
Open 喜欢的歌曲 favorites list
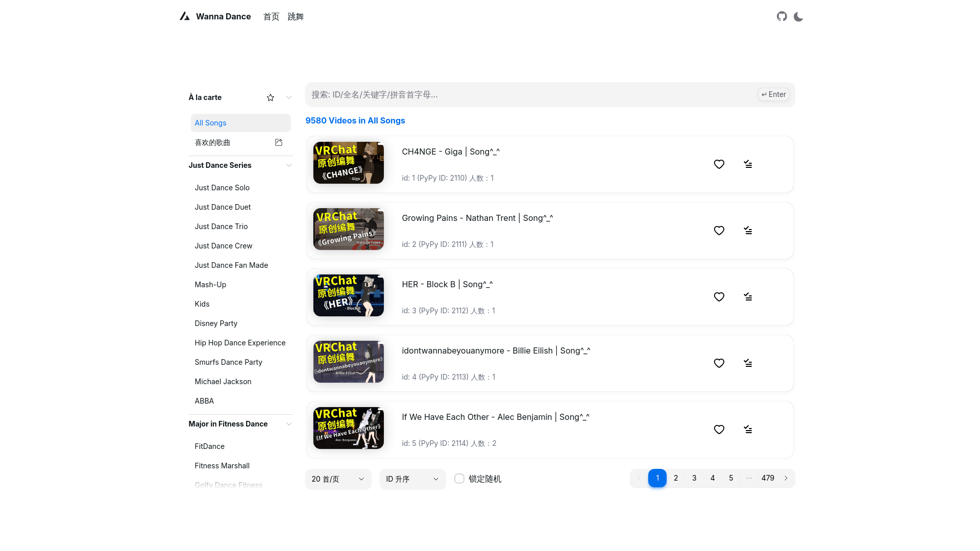point(212,142)
